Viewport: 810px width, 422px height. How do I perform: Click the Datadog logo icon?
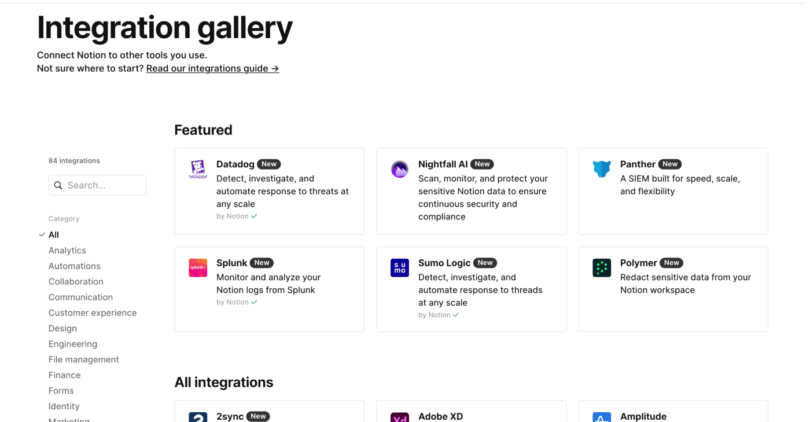click(x=198, y=169)
